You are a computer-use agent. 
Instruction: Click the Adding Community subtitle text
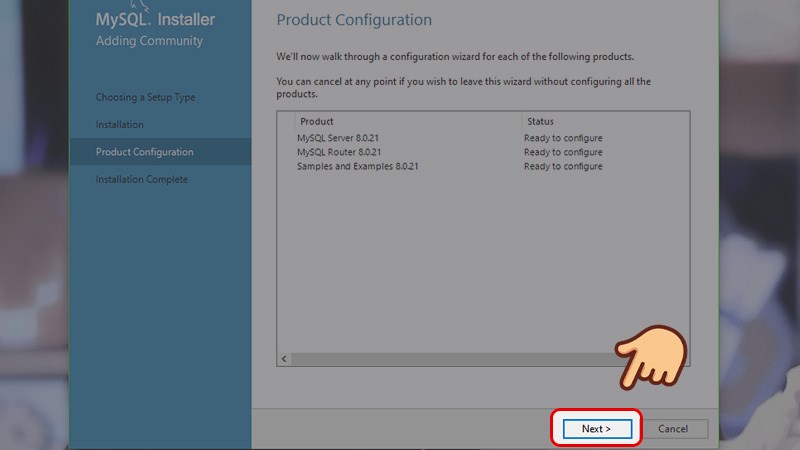point(149,41)
